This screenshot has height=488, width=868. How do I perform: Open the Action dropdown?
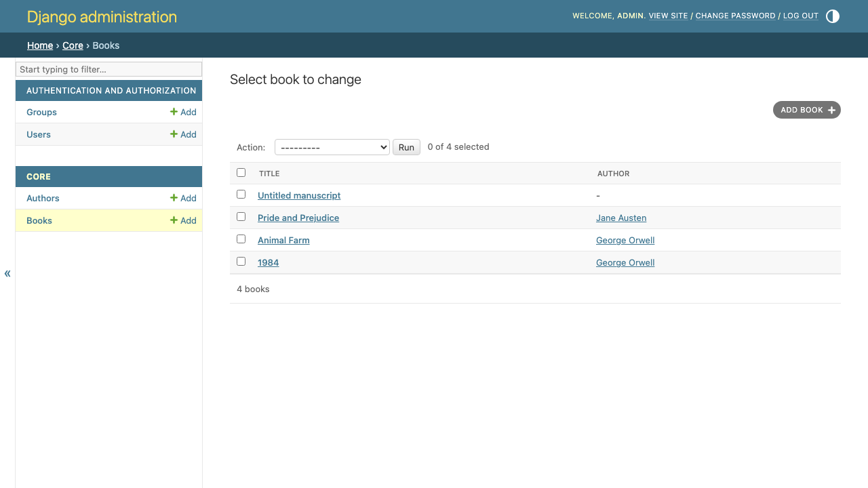point(332,147)
